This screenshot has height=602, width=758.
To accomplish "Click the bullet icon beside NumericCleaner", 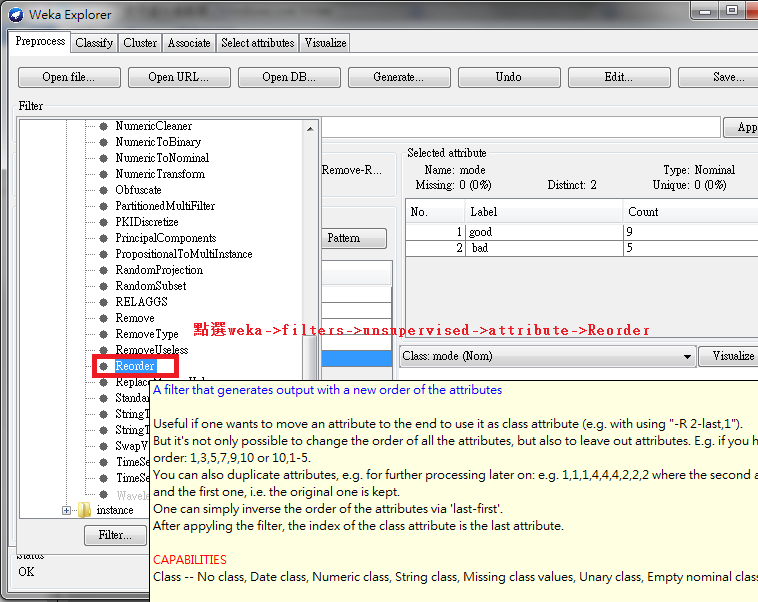I will [103, 127].
